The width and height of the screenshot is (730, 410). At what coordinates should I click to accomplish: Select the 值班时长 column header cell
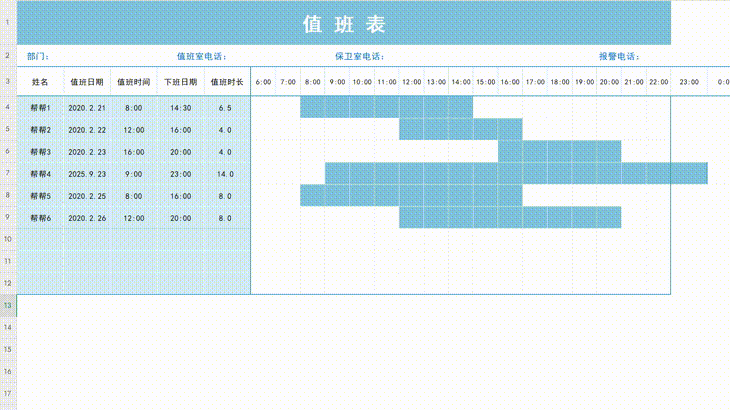click(x=226, y=82)
